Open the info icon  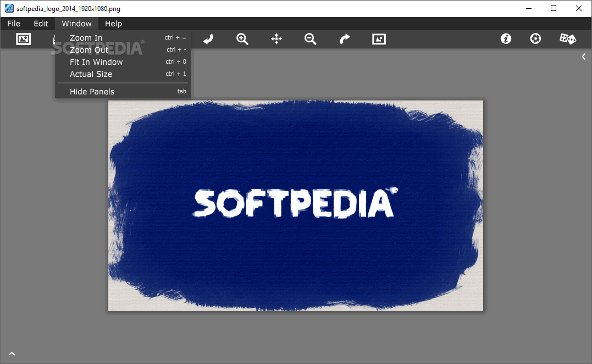[506, 38]
